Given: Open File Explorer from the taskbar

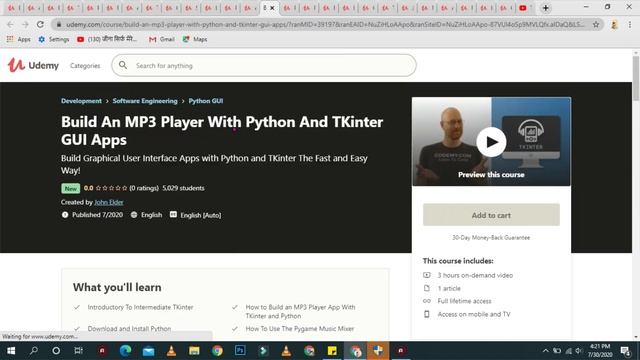Looking at the screenshot, I should point(194,351).
